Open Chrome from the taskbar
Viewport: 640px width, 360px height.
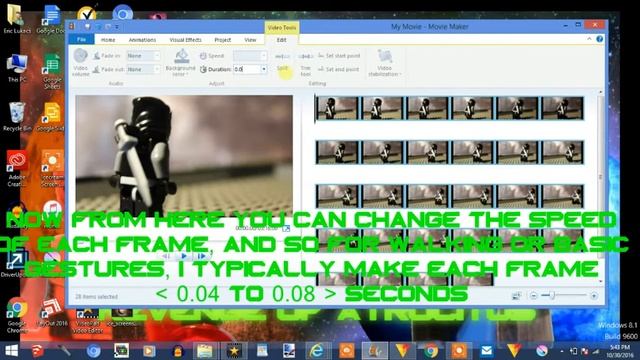click(431, 351)
